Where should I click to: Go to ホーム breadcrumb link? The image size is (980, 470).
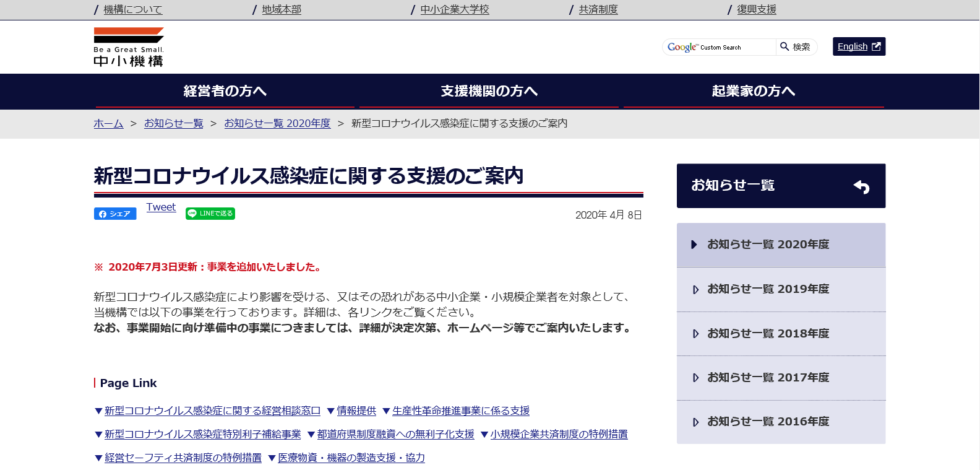pos(108,123)
